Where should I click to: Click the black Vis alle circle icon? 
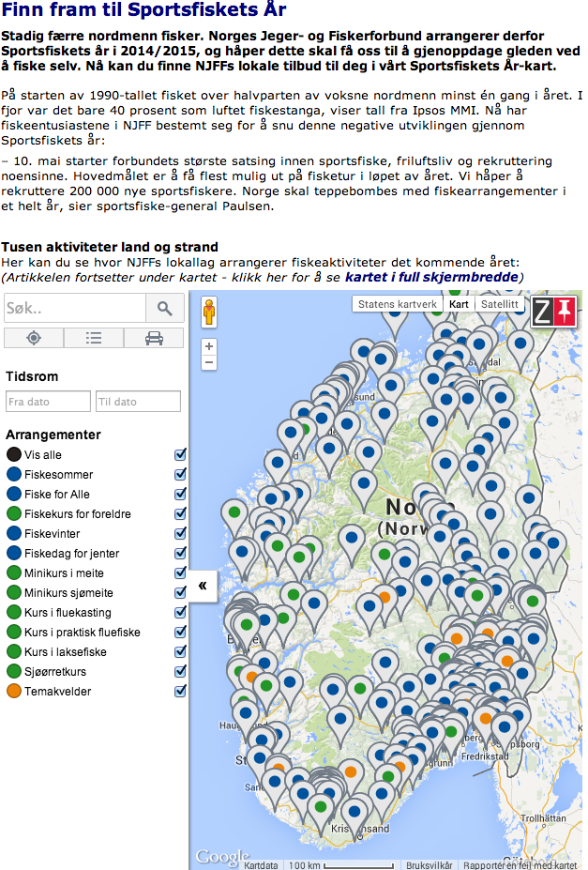[14, 454]
